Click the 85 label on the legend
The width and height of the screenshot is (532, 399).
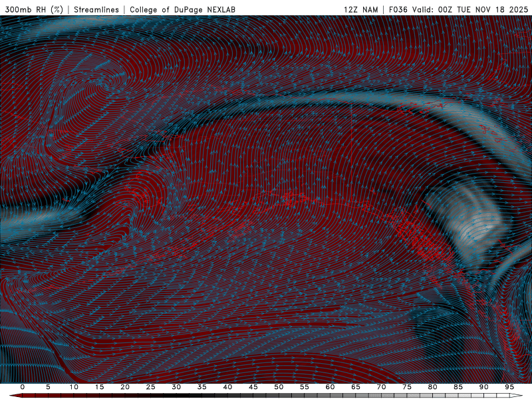click(x=458, y=387)
